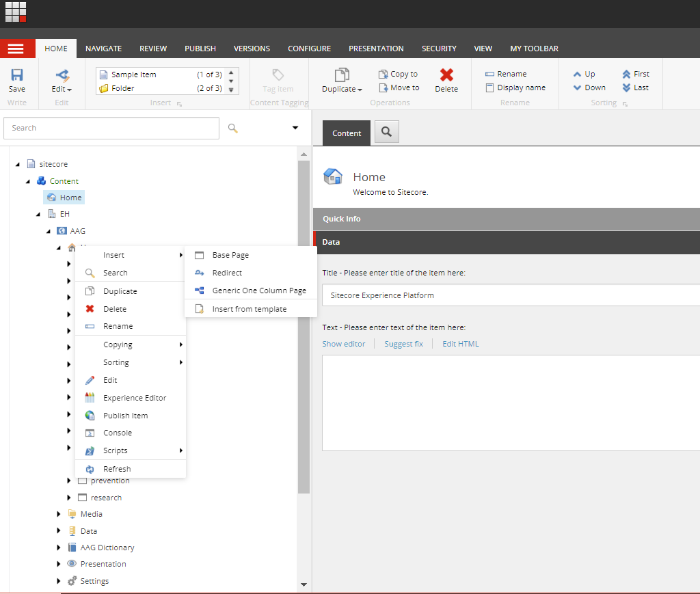The image size is (700, 594).
Task: Click the Suggest fix link
Action: [403, 344]
